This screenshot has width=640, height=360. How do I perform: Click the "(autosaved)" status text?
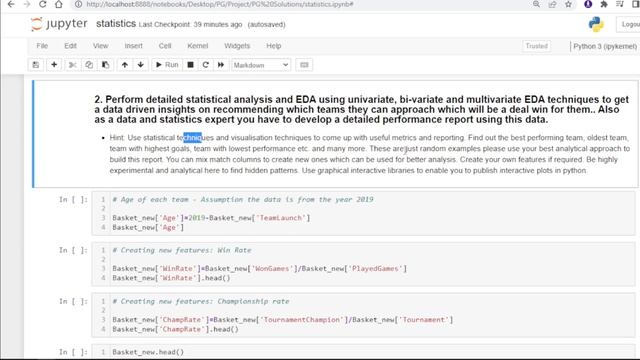pyautogui.click(x=267, y=24)
